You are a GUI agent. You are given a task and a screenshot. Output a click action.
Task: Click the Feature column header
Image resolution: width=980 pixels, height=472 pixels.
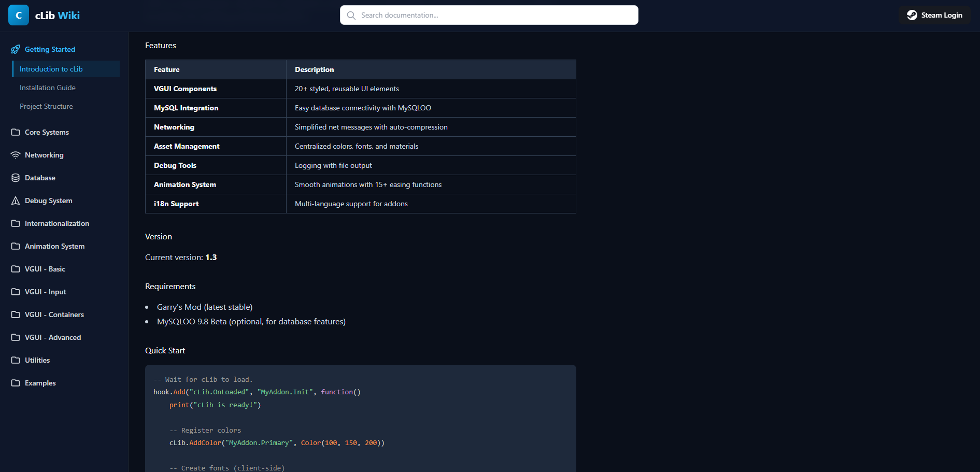[216, 69]
